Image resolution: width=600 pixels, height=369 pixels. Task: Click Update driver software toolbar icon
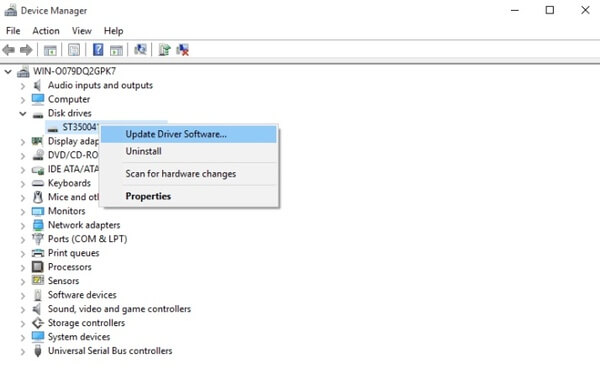coord(164,50)
